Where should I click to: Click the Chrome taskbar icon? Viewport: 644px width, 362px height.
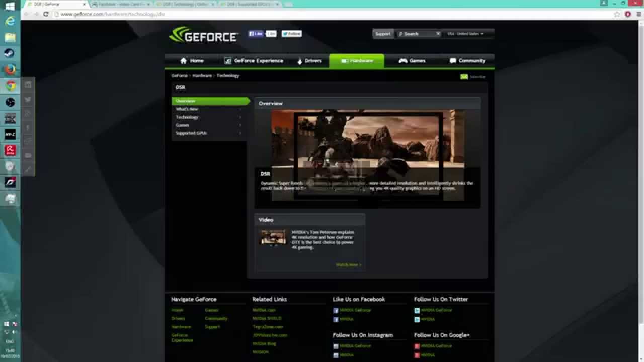10,86
